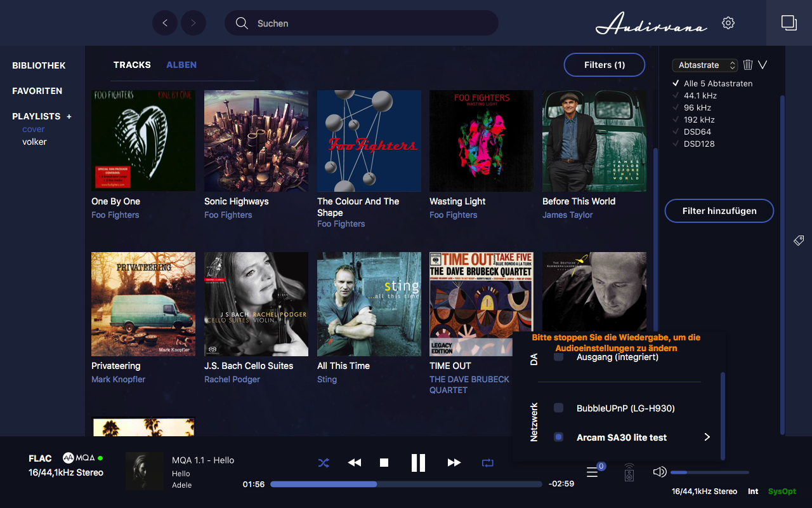Open FAVORITEN in the sidebar
This screenshot has width=812, height=508.
tap(37, 91)
